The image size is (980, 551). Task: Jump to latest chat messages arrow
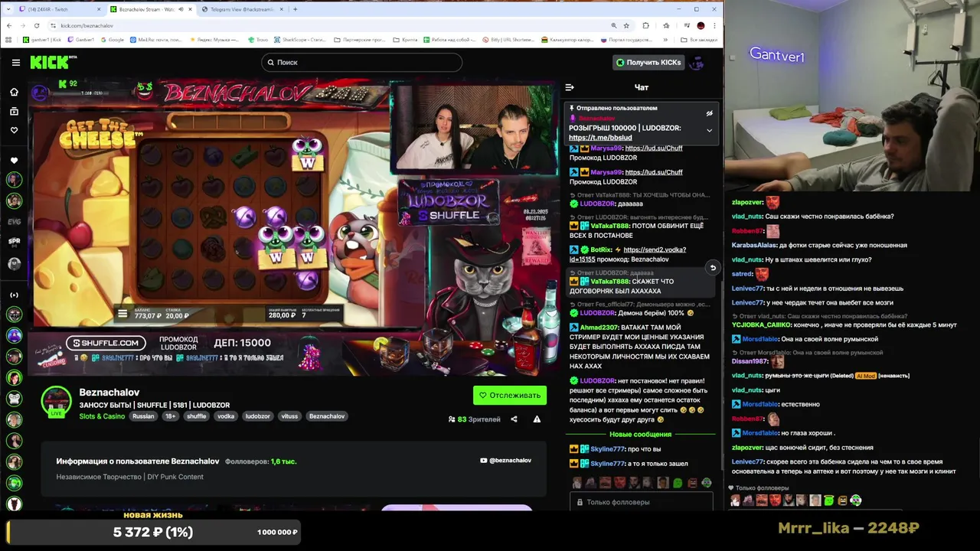click(712, 268)
